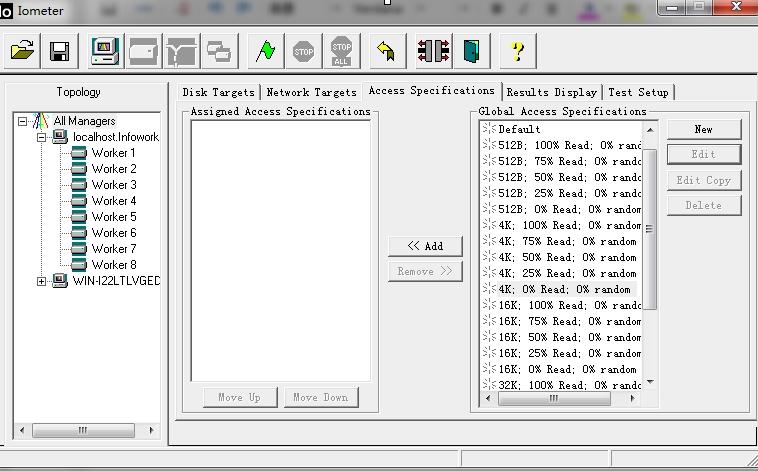This screenshot has width=758, height=471.
Task: Click down arrow of Global Access Specifications scrollbar
Action: click(650, 381)
